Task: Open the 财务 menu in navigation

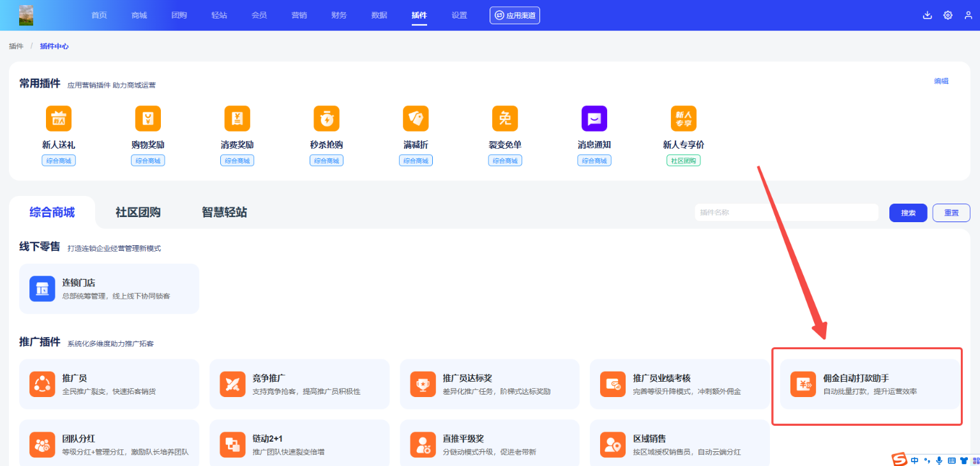Action: tap(339, 15)
